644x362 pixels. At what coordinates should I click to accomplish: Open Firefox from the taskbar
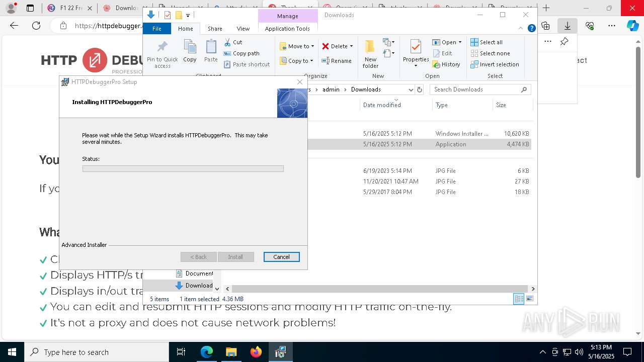click(x=256, y=352)
